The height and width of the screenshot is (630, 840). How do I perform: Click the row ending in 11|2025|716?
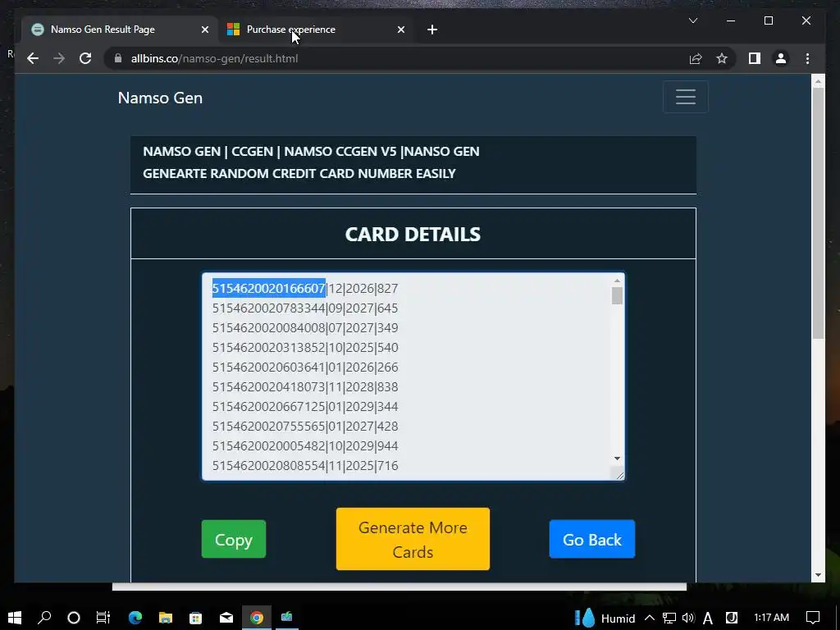305,466
